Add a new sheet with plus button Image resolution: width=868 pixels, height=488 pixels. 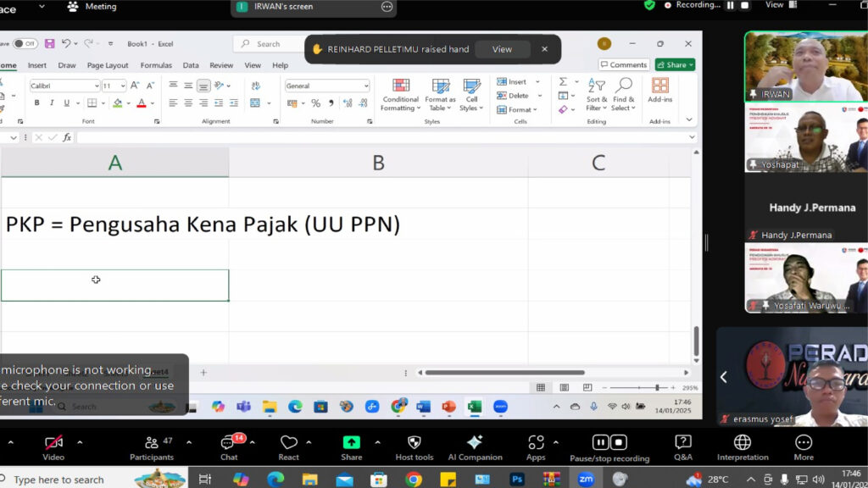click(203, 373)
